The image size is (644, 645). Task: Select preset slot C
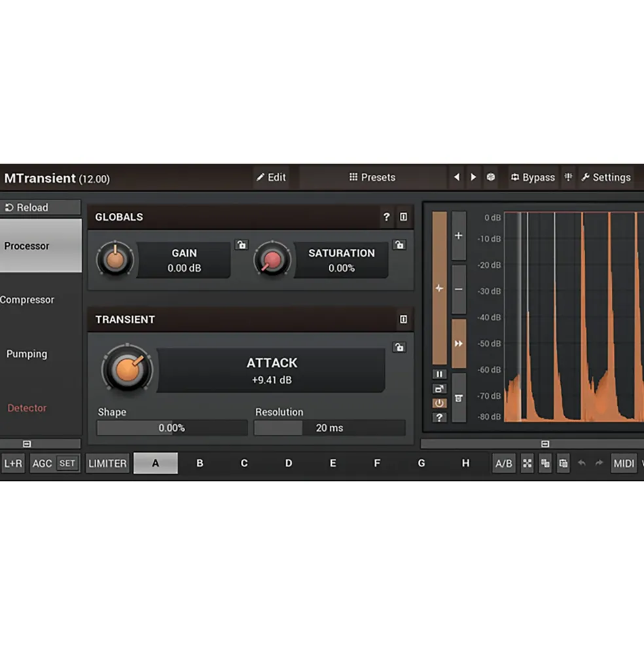(244, 464)
